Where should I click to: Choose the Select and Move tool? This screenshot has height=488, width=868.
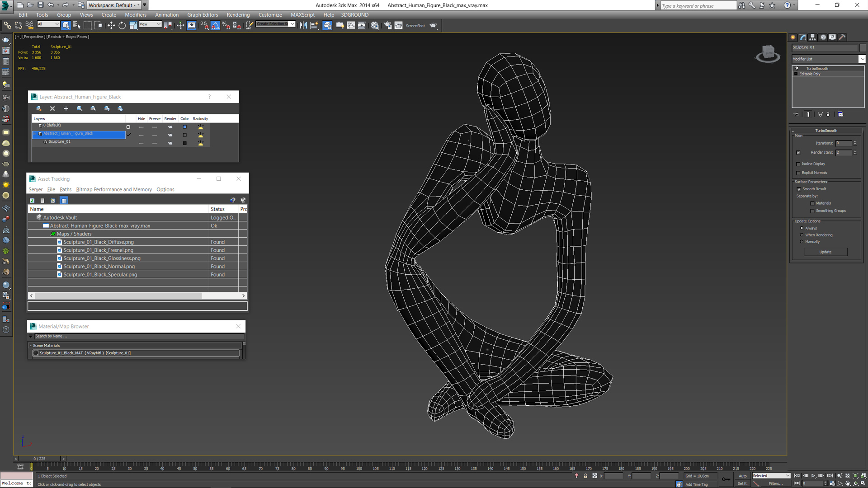pyautogui.click(x=111, y=25)
